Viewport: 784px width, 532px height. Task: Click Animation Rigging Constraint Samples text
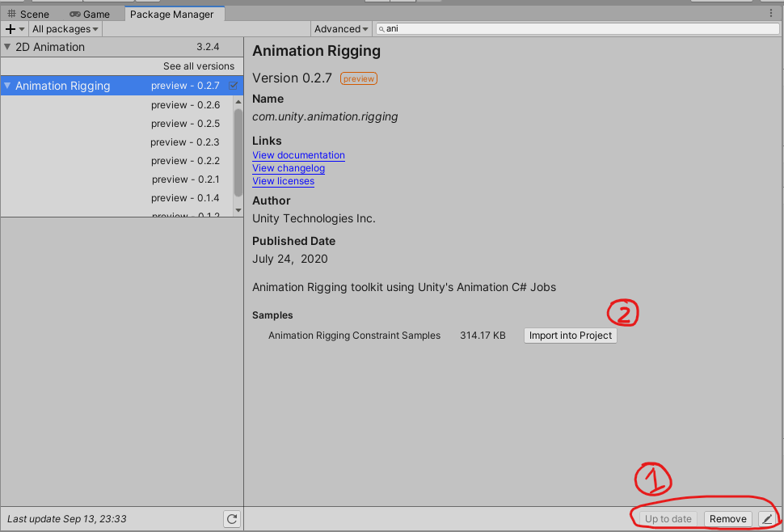(x=355, y=336)
